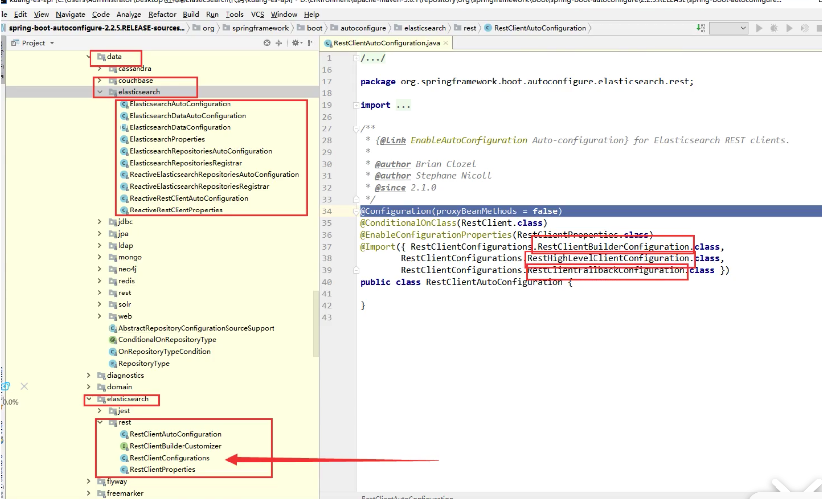Click annotation icon of ConditionalOnRepositoryType

pyautogui.click(x=113, y=340)
